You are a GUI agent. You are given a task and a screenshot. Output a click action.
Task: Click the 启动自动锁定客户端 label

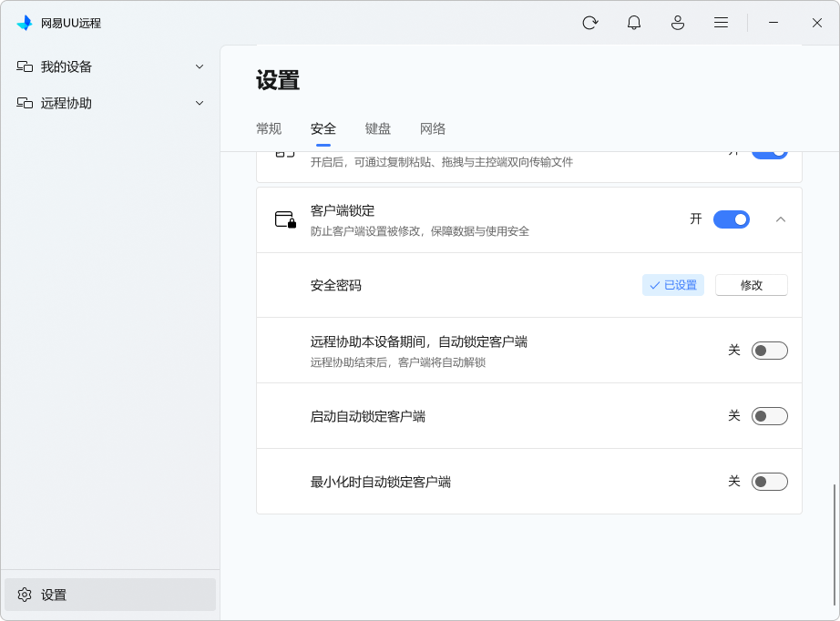tap(367, 416)
